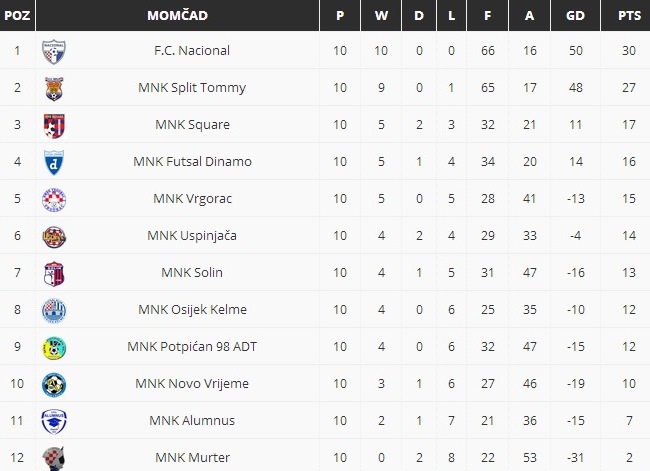Click the MNK Osijek Kelme logo

[x=53, y=310]
